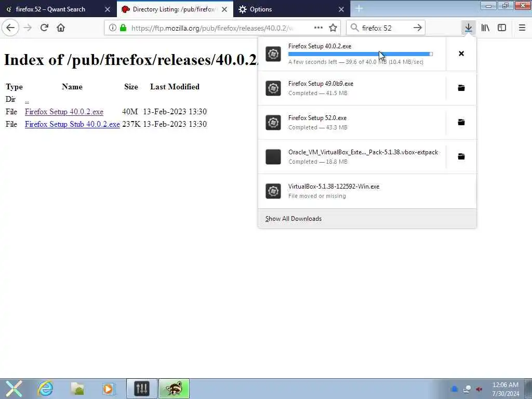Launch Internet Explorer from taskbar
This screenshot has height=399, width=532.
pyautogui.click(x=46, y=389)
